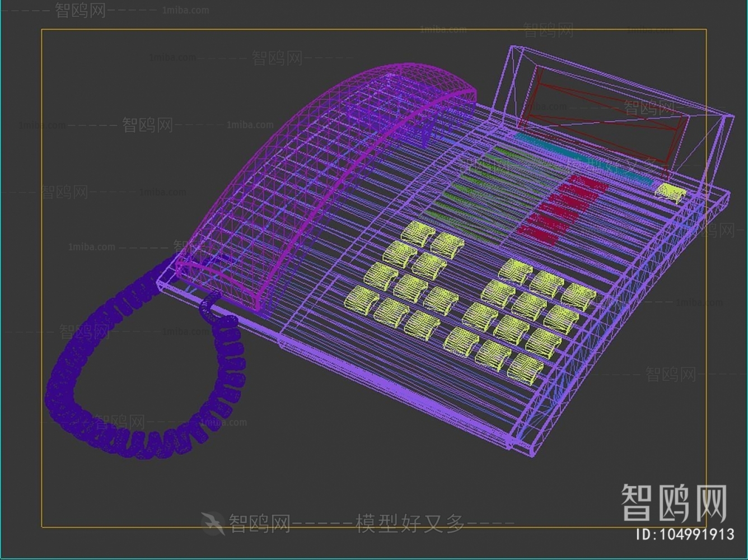Click the 智鸥网 watermark at top left
The height and width of the screenshot is (560, 748).
pos(80,10)
